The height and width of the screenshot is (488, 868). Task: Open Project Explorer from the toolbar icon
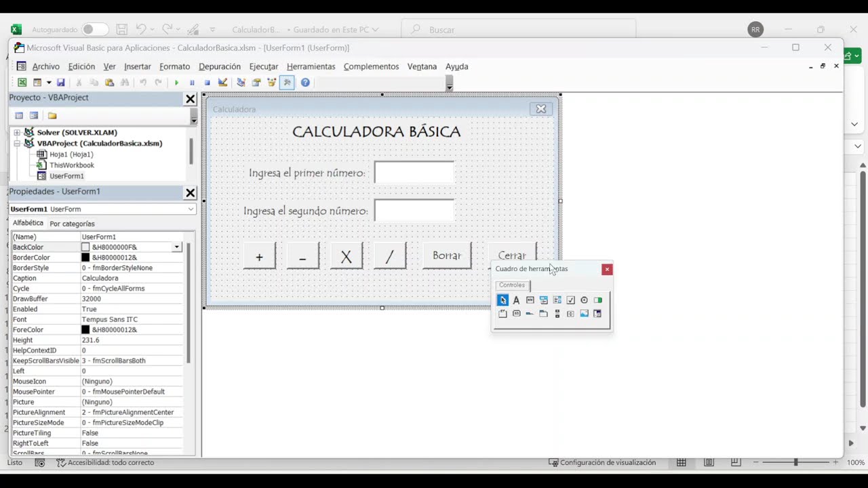[x=241, y=83]
